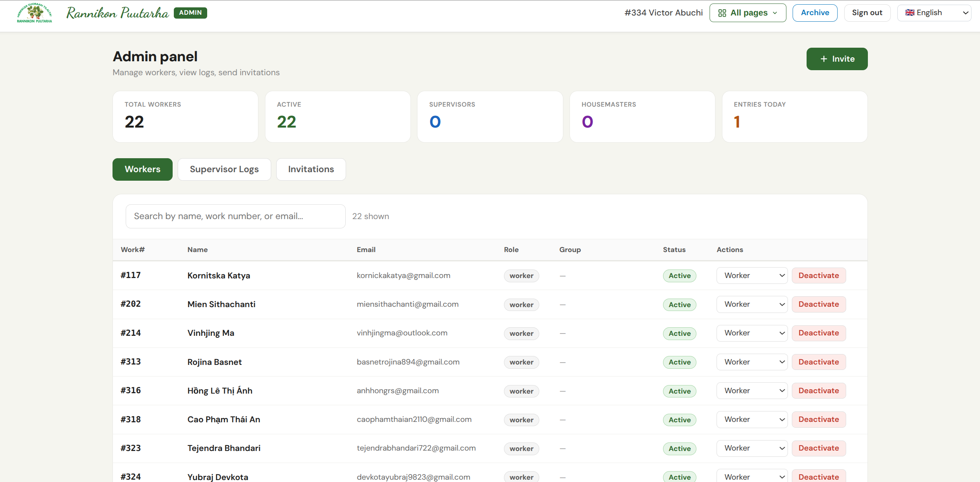Click work number #214
The width and height of the screenshot is (980, 482).
click(x=131, y=333)
